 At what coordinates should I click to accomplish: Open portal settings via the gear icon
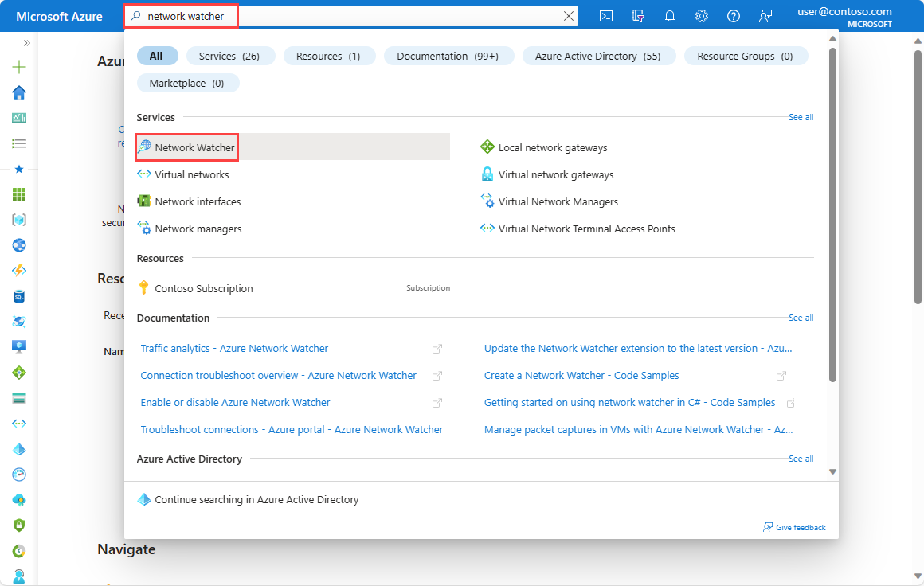(701, 16)
